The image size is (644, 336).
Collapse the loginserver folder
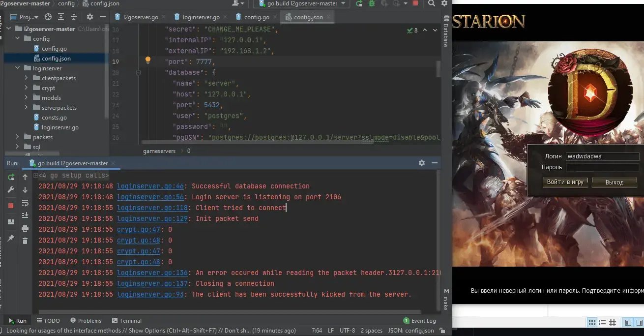(x=18, y=68)
